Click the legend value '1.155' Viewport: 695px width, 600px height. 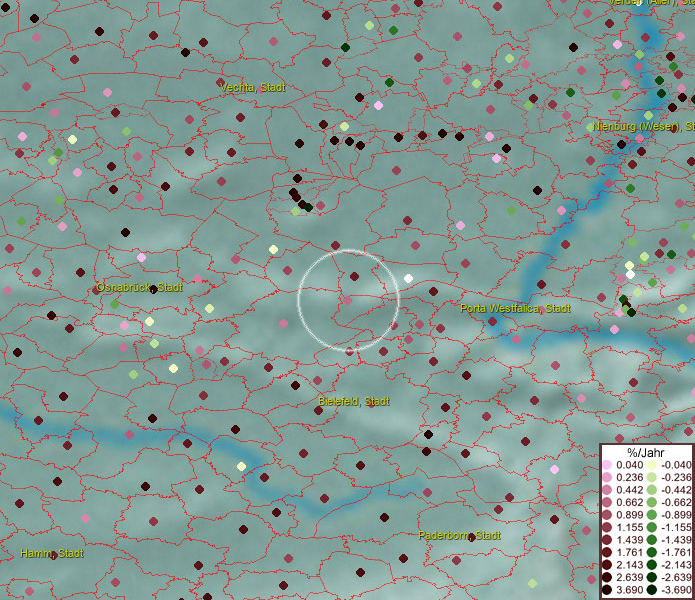pyautogui.click(x=629, y=527)
